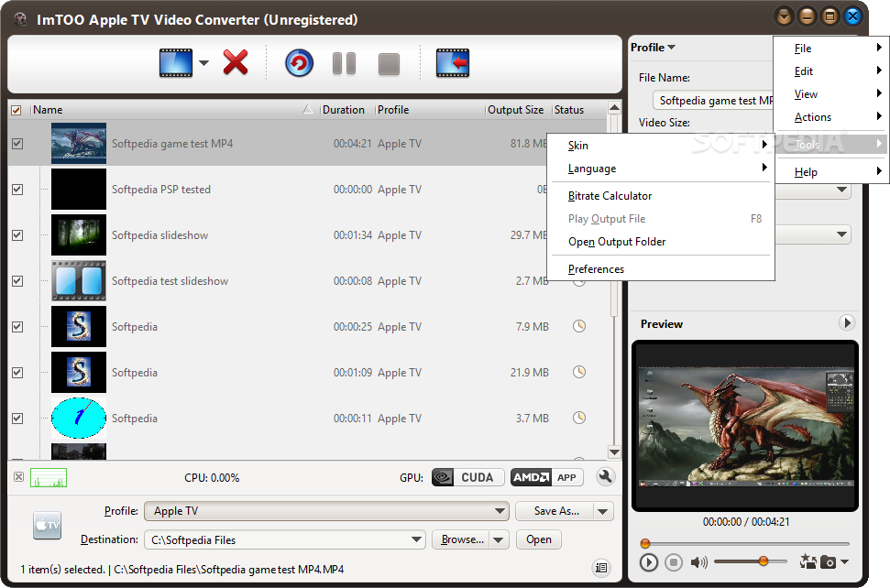
Task: Mute the preview speaker icon
Action: tap(698, 562)
